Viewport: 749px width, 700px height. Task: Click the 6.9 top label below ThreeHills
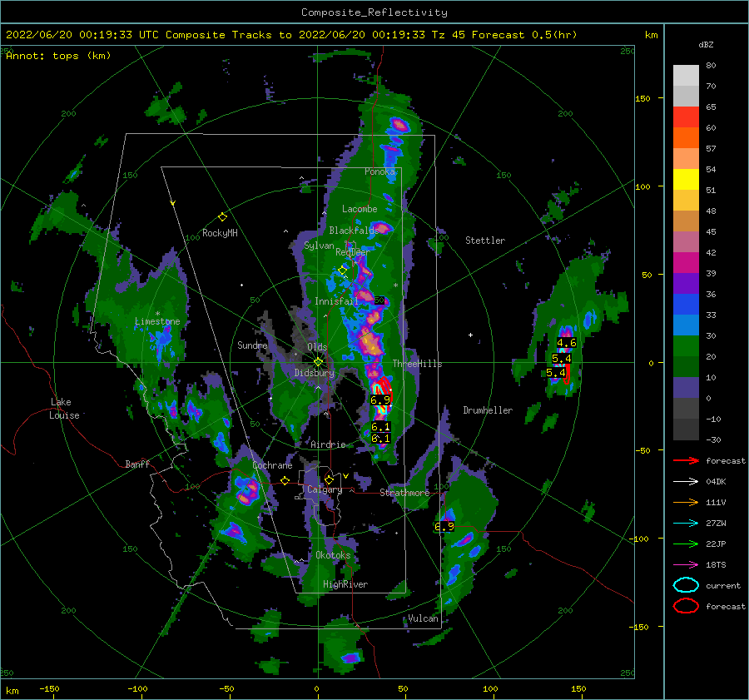tap(380, 400)
